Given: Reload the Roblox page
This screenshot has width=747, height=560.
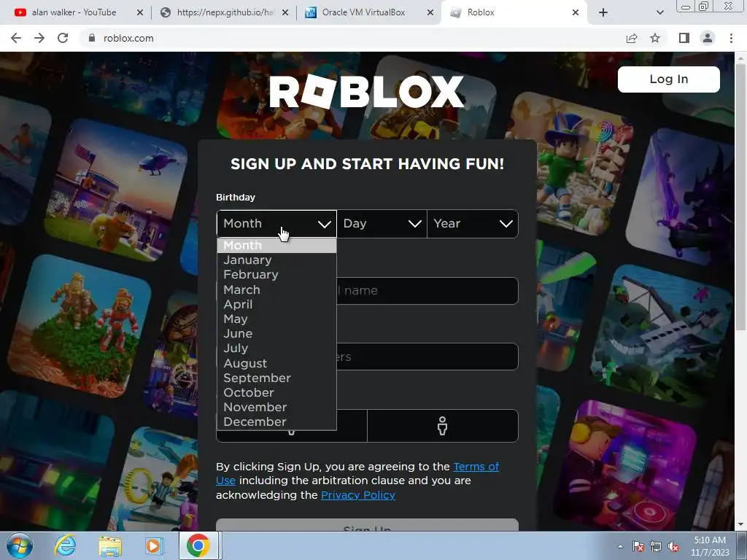Looking at the screenshot, I should click(x=63, y=38).
